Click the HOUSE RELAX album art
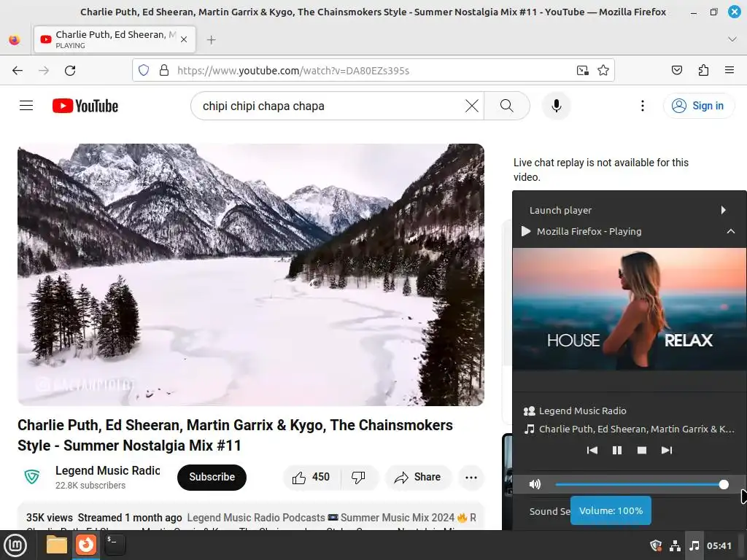Viewport: 747px width, 560px height. pyautogui.click(x=630, y=309)
